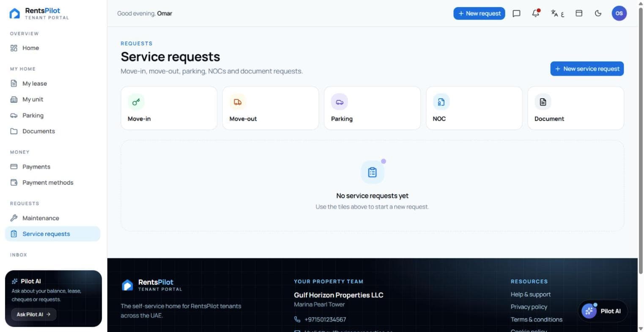Toggle dark mode moon icon
Viewport: 644px width, 332px height.
point(598,13)
